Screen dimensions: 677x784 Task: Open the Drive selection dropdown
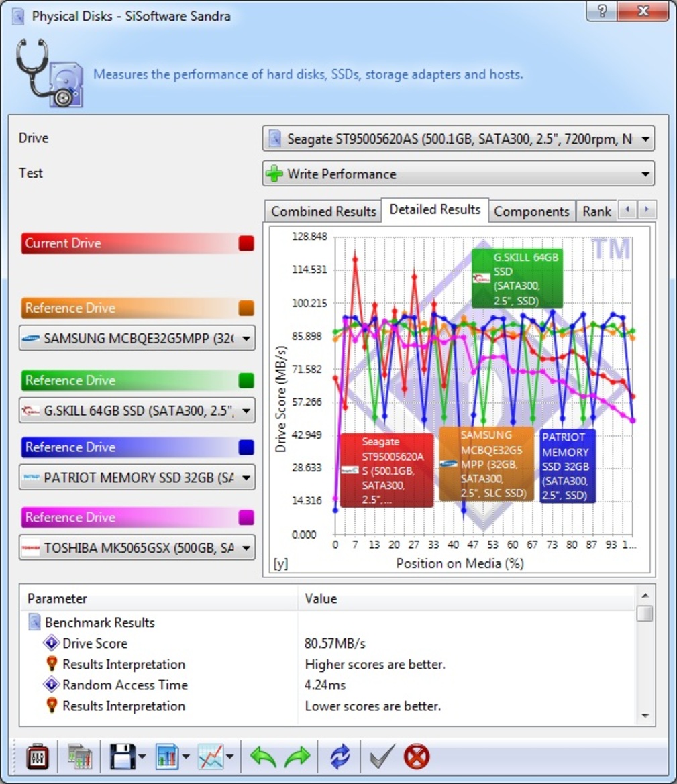pos(458,139)
